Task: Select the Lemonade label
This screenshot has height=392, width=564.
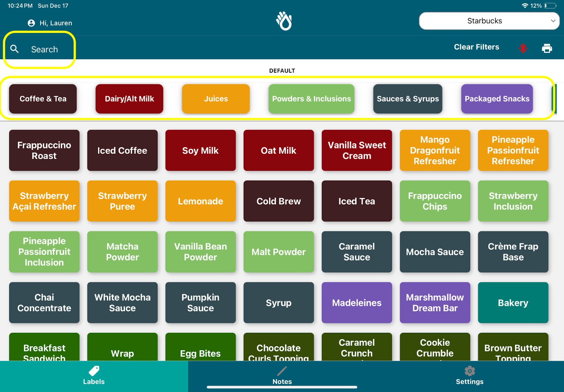Action: click(201, 201)
